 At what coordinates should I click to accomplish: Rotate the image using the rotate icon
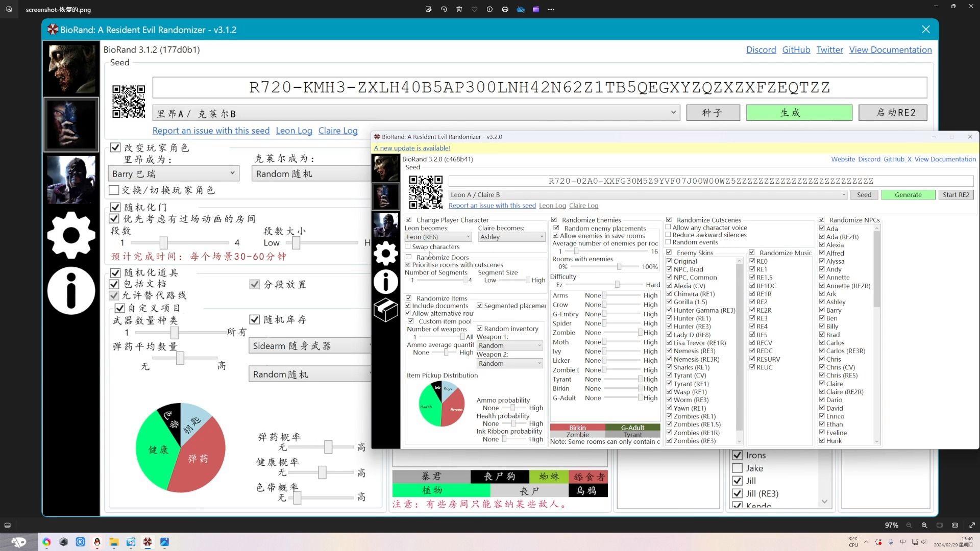coord(444,9)
